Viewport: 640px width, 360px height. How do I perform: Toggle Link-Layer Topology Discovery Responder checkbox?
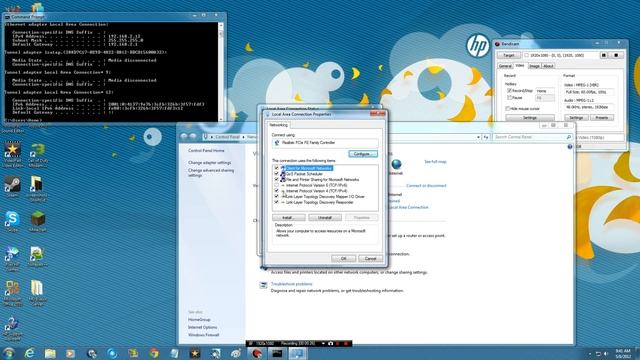pos(276,202)
